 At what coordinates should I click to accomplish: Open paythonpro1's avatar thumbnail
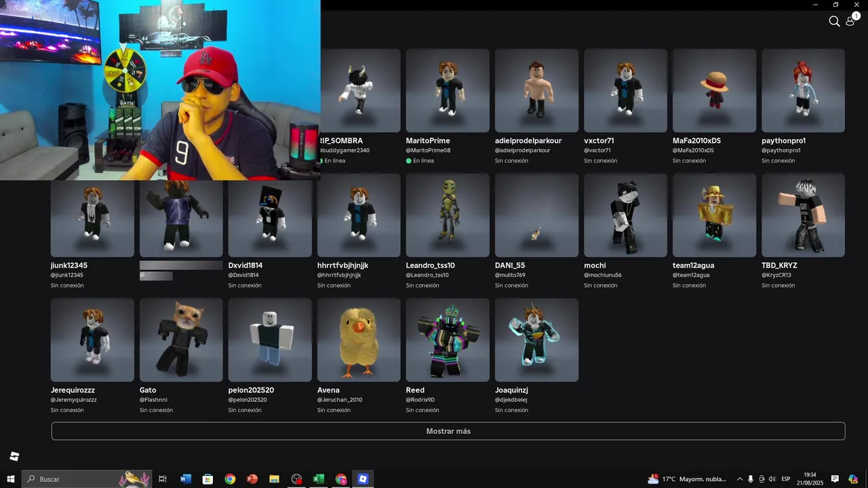pyautogui.click(x=803, y=90)
